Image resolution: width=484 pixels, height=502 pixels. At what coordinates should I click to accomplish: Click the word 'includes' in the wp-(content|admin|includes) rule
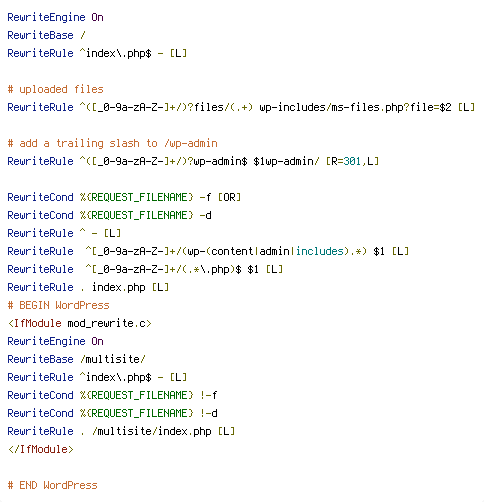pos(320,251)
